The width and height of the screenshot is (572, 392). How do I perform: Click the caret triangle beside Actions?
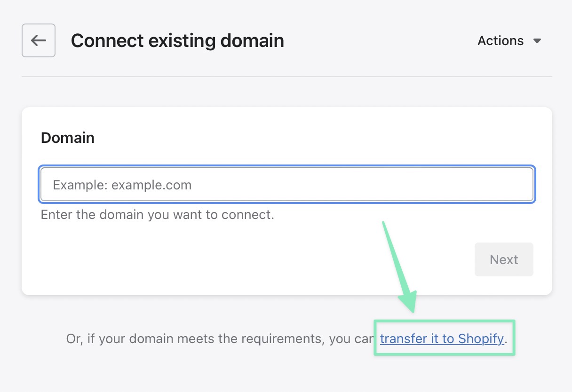point(537,41)
